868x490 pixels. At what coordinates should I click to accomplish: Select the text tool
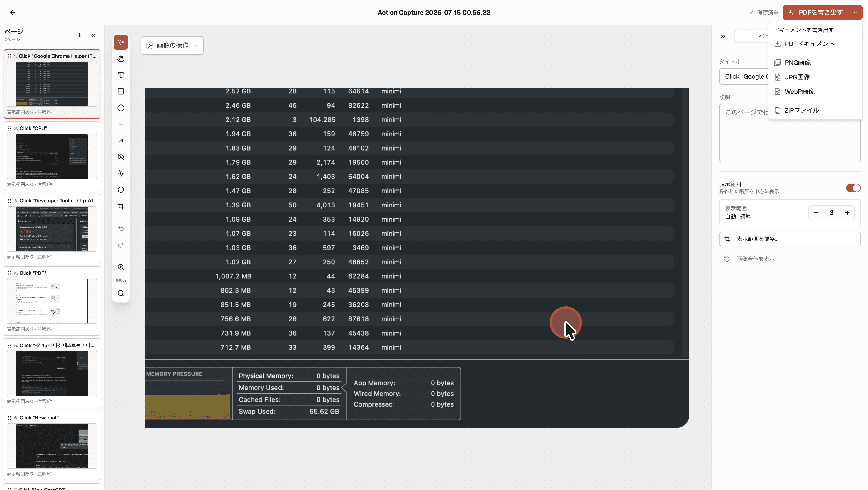point(121,75)
